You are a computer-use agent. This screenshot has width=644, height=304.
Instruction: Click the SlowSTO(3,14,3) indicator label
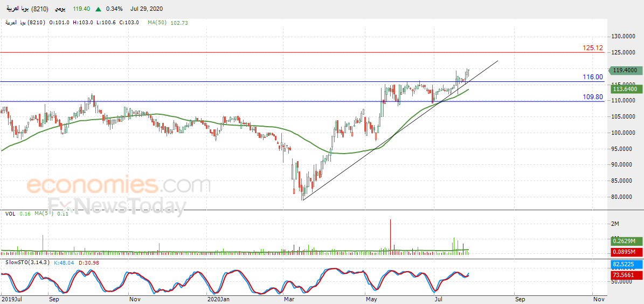coord(27,262)
